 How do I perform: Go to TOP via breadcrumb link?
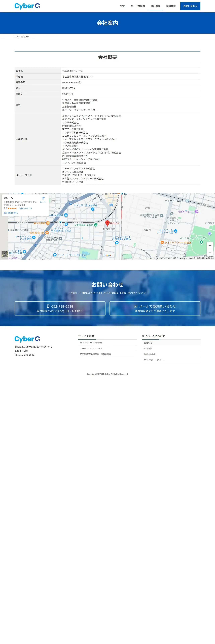point(17,36)
